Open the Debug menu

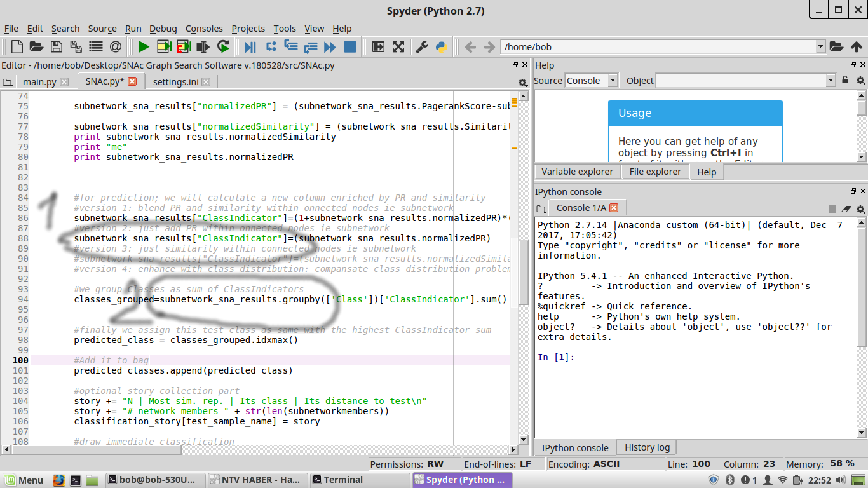click(x=163, y=29)
